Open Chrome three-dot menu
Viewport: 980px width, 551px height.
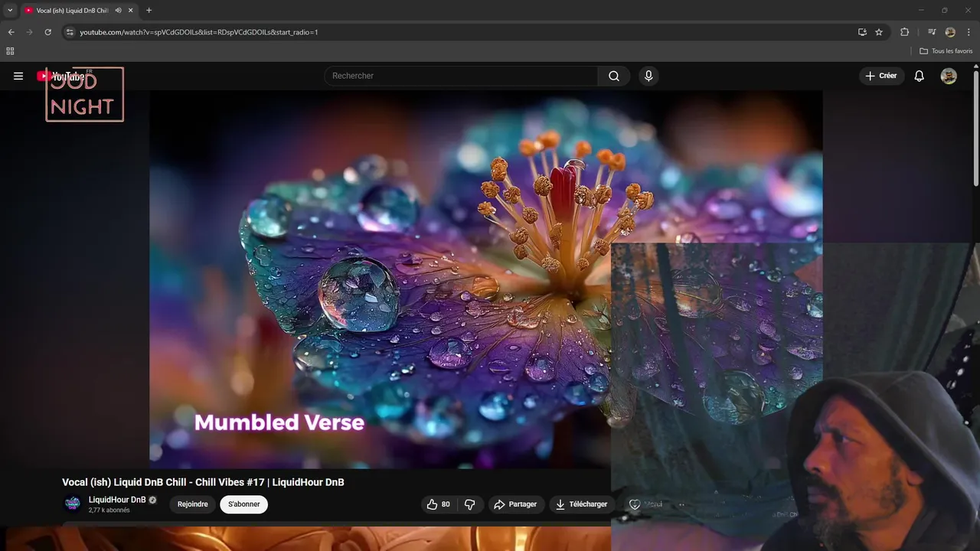click(969, 32)
